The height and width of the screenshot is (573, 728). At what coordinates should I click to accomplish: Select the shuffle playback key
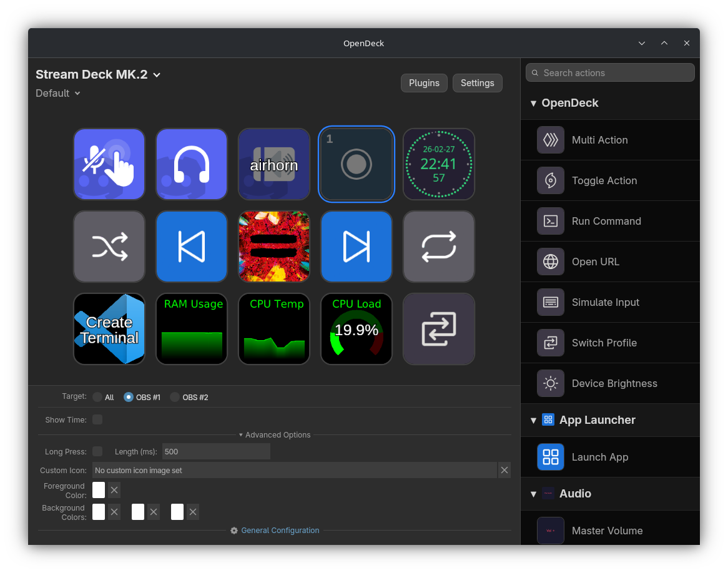pyautogui.click(x=109, y=247)
